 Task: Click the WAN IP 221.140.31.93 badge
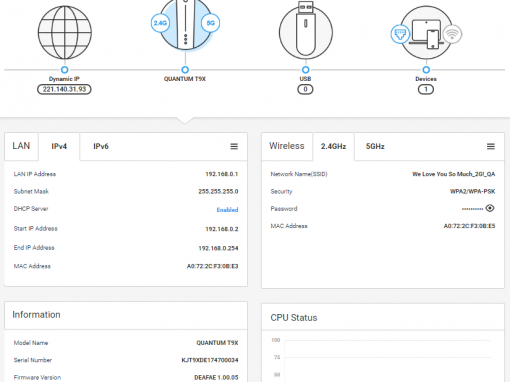64,89
